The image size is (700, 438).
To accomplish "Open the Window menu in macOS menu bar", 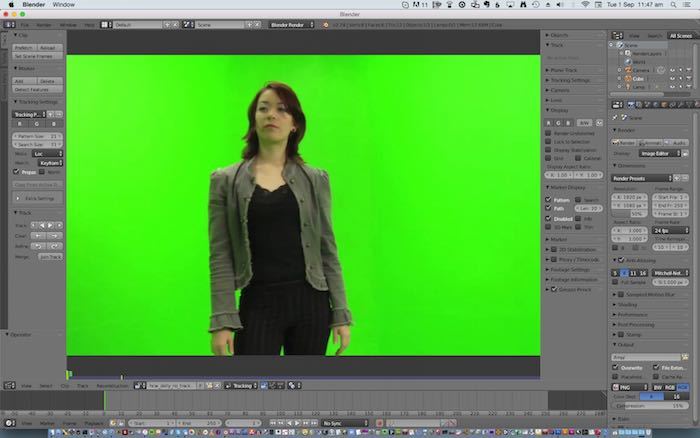I will 64,4.
